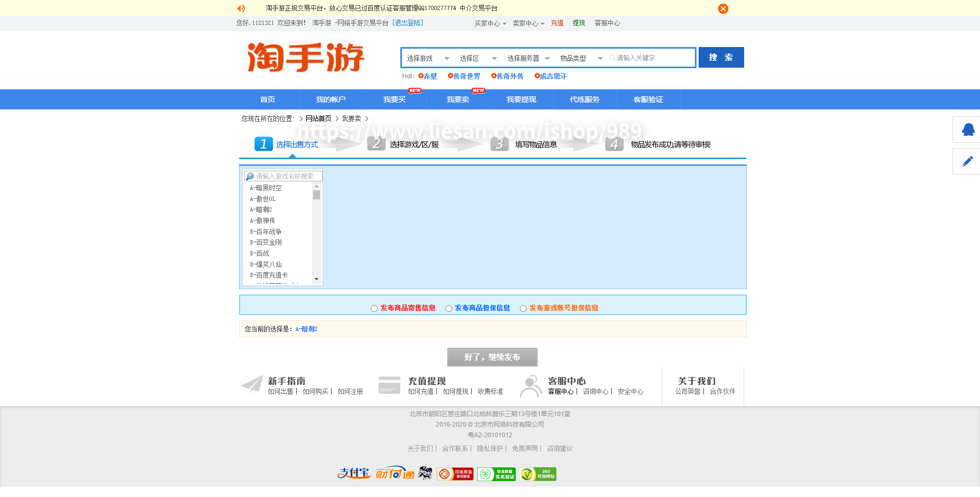Viewport: 980px width, 497px height.
Task: Open the QQ penguin contact icon
Action: (x=968, y=130)
